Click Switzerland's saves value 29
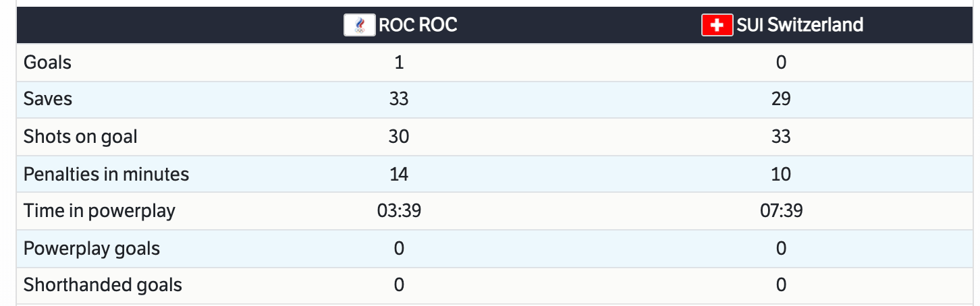This screenshot has height=306, width=980. click(781, 100)
